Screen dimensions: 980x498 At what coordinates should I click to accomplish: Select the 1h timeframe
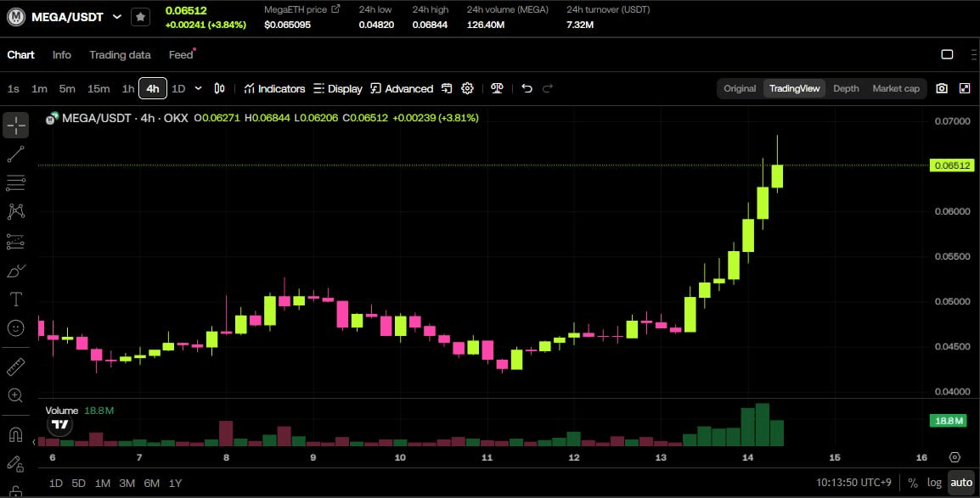(x=127, y=88)
